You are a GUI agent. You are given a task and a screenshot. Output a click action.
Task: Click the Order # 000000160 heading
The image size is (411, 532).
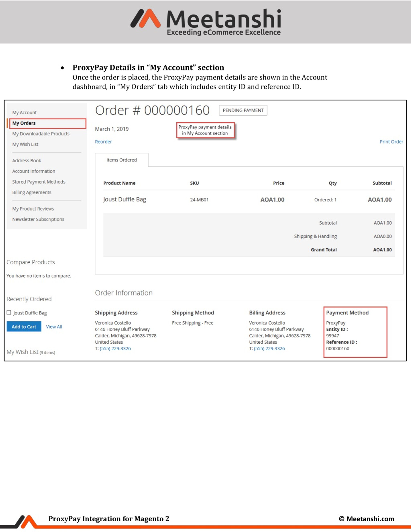pos(152,110)
